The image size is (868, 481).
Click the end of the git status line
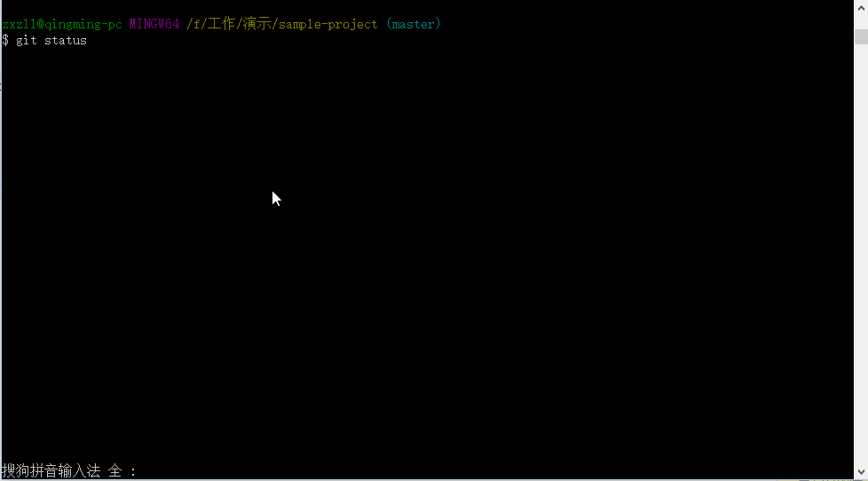pyautogui.click(x=89, y=41)
